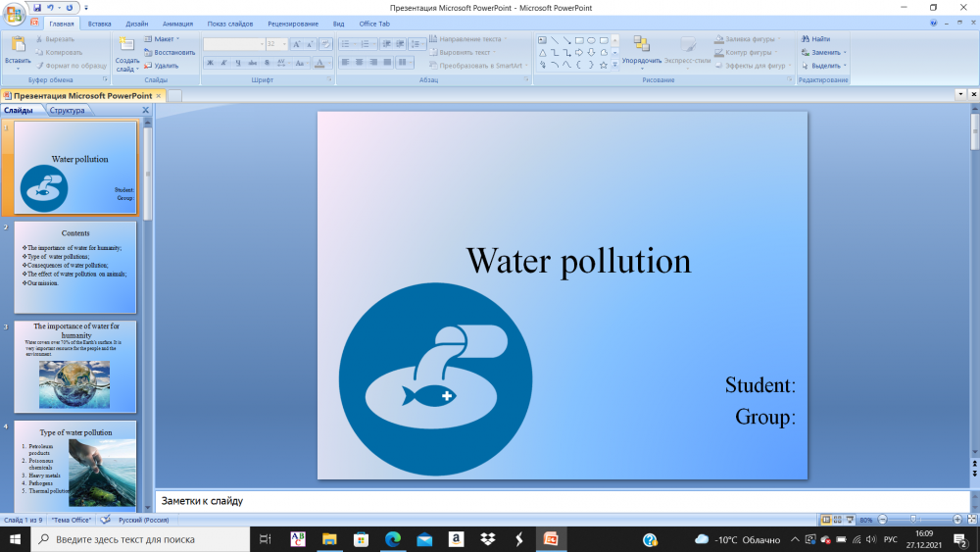Open the Layout (Макет) dropdown
980x552 pixels.
pos(163,39)
